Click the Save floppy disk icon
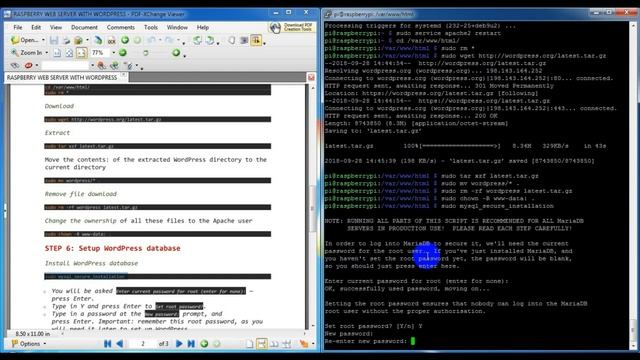The width and height of the screenshot is (640, 360). [54, 40]
